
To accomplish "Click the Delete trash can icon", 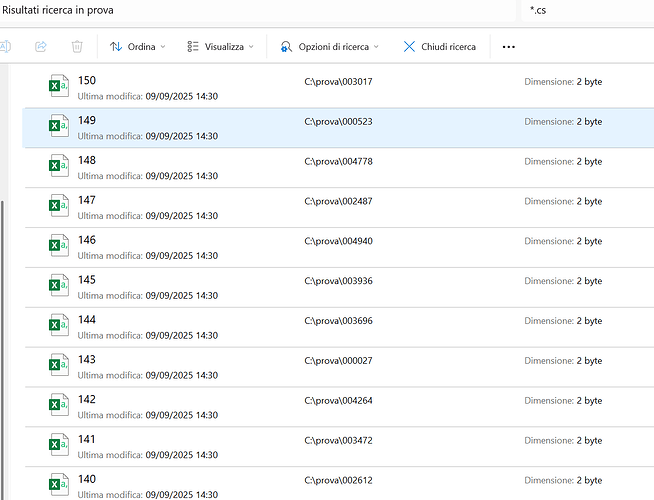I will [77, 46].
